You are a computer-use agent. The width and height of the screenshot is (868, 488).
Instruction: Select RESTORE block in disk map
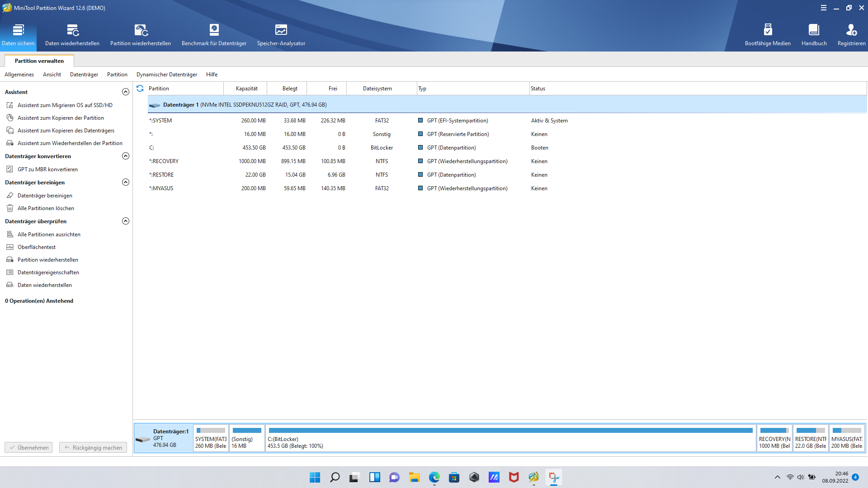pos(811,438)
